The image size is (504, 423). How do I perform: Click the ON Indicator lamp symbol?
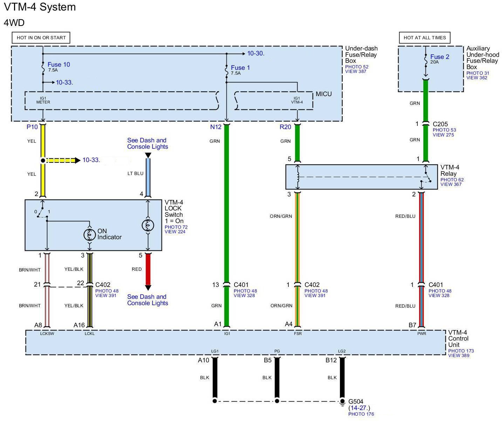tap(90, 234)
